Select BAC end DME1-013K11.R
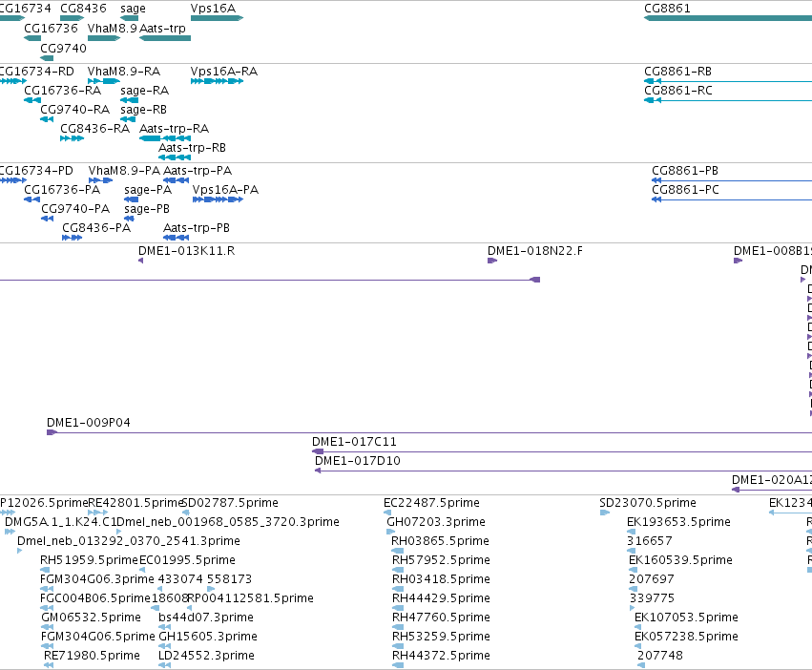This screenshot has height=670, width=812. 140,261
